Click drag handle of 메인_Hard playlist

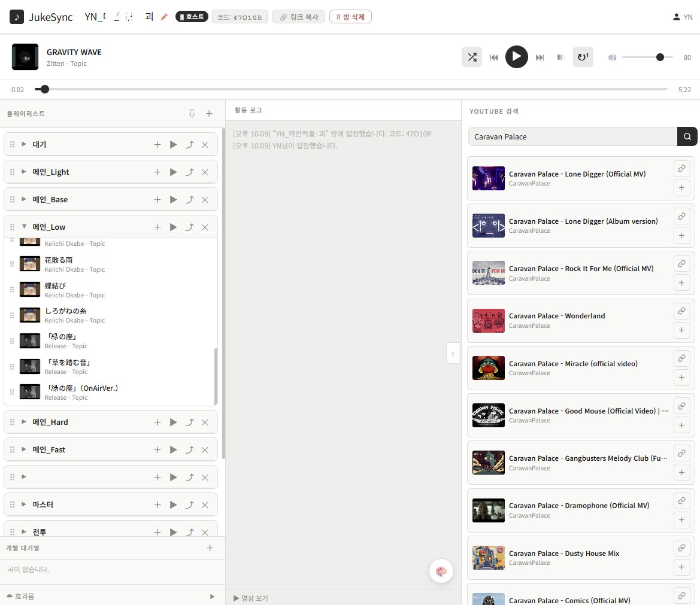[12, 422]
